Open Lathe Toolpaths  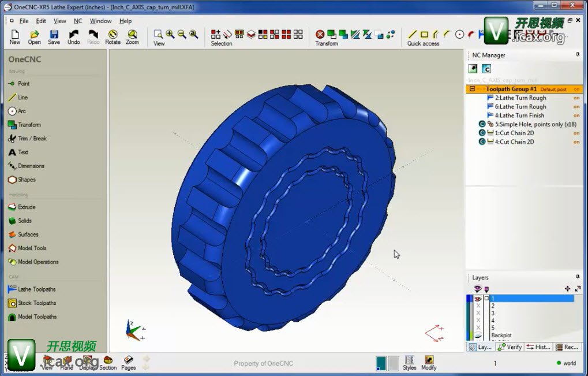[x=32, y=289]
